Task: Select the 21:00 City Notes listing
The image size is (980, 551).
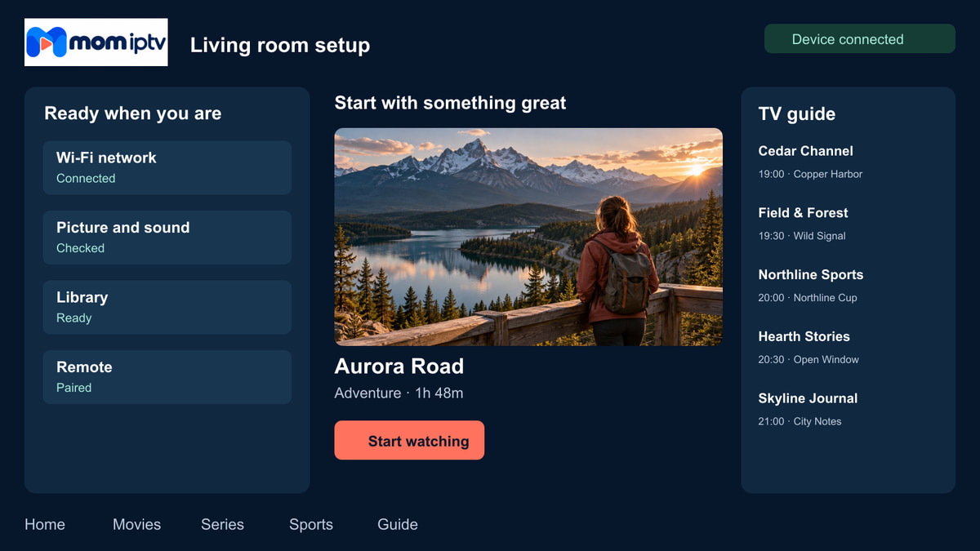Action: [800, 421]
